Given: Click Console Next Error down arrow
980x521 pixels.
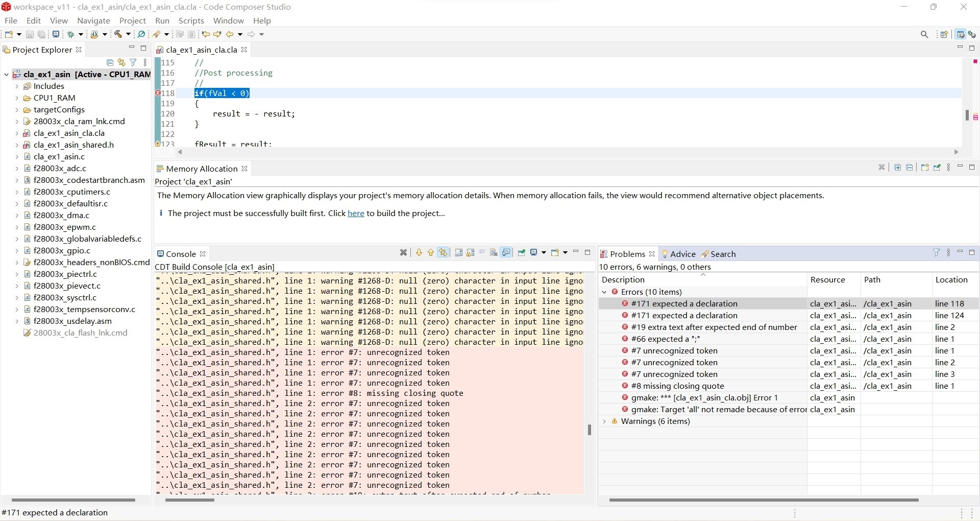Looking at the screenshot, I should (419, 252).
